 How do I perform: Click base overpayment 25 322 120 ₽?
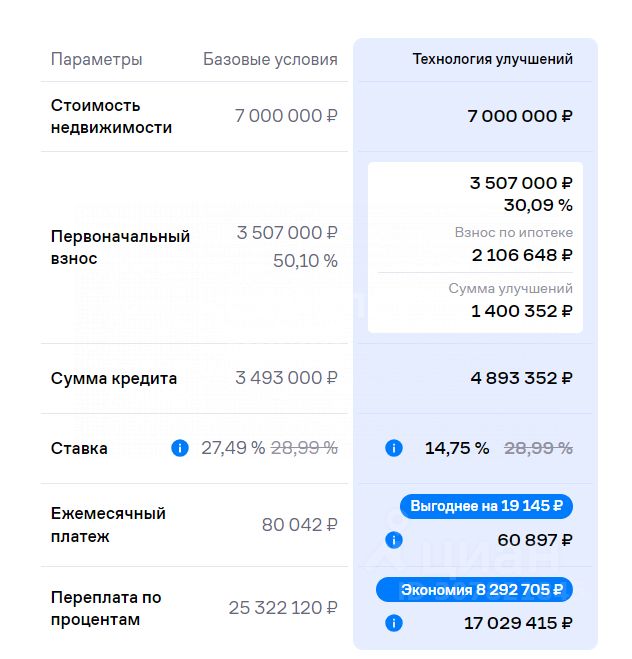tap(283, 608)
